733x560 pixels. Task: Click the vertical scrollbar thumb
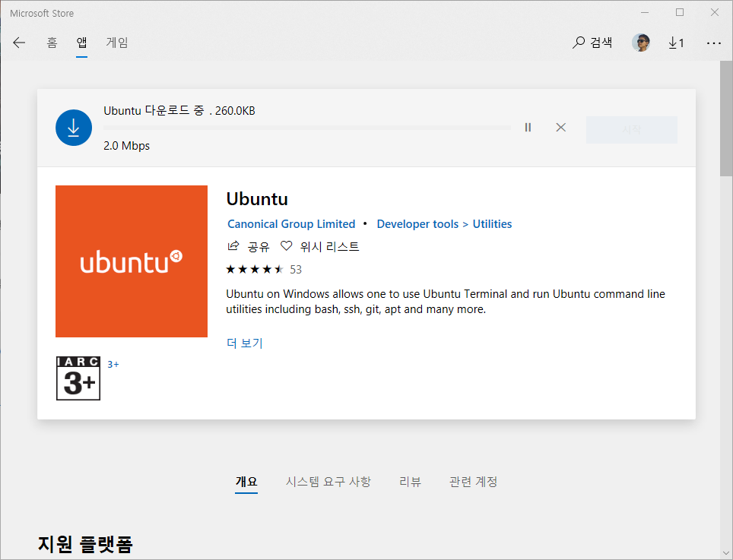[726, 119]
